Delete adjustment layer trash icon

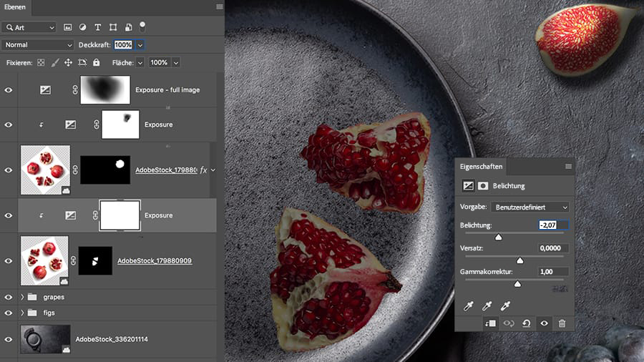click(x=562, y=323)
